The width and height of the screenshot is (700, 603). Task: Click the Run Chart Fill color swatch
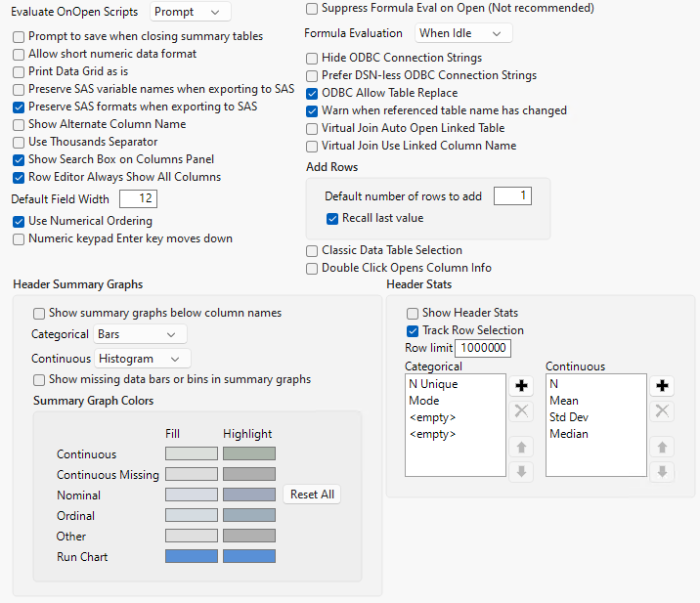(191, 556)
